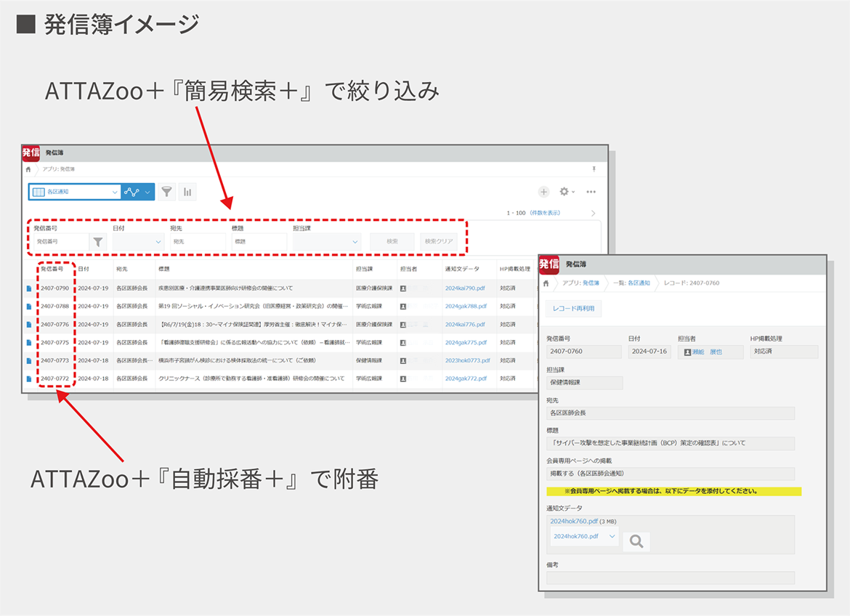
Task: Click the 担当者 name link in record
Action: (x=707, y=352)
